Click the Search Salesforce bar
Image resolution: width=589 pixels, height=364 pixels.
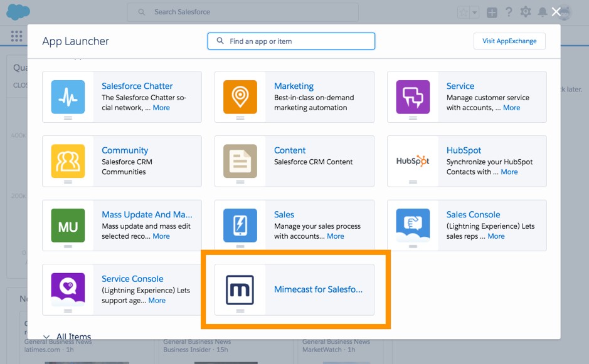243,11
